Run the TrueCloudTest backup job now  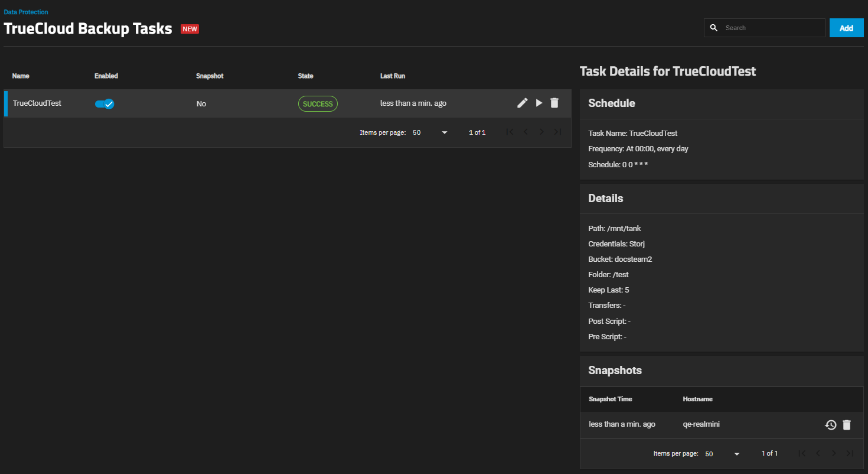point(539,103)
